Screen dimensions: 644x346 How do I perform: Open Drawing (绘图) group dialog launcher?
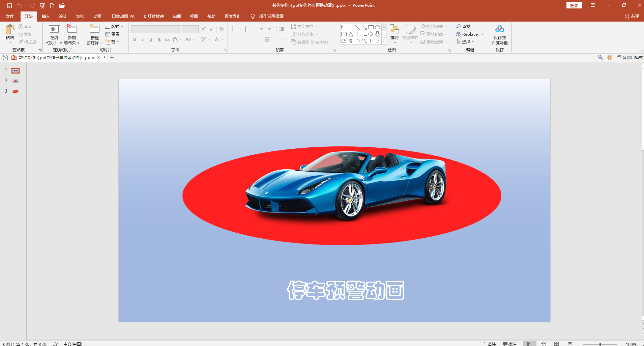(449, 51)
